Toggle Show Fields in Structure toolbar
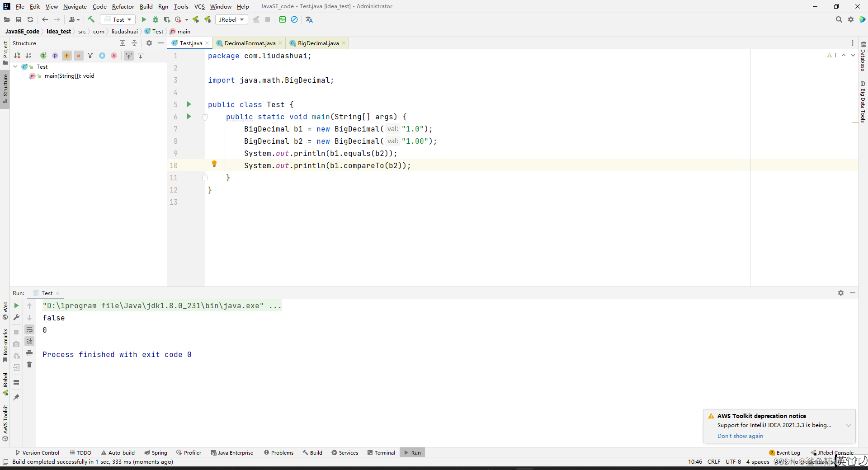Image resolution: width=868 pixels, height=470 pixels. 67,56
